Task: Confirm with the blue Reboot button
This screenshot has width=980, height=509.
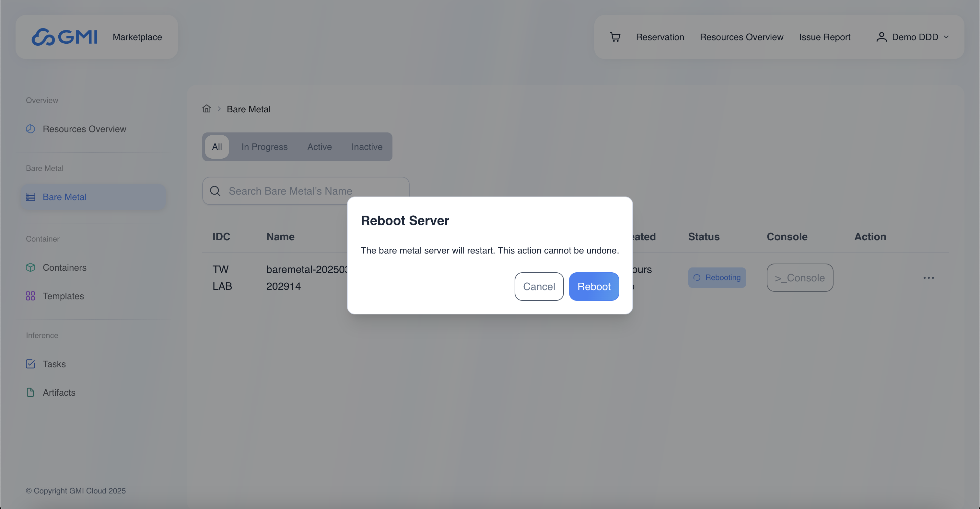Action: click(594, 286)
